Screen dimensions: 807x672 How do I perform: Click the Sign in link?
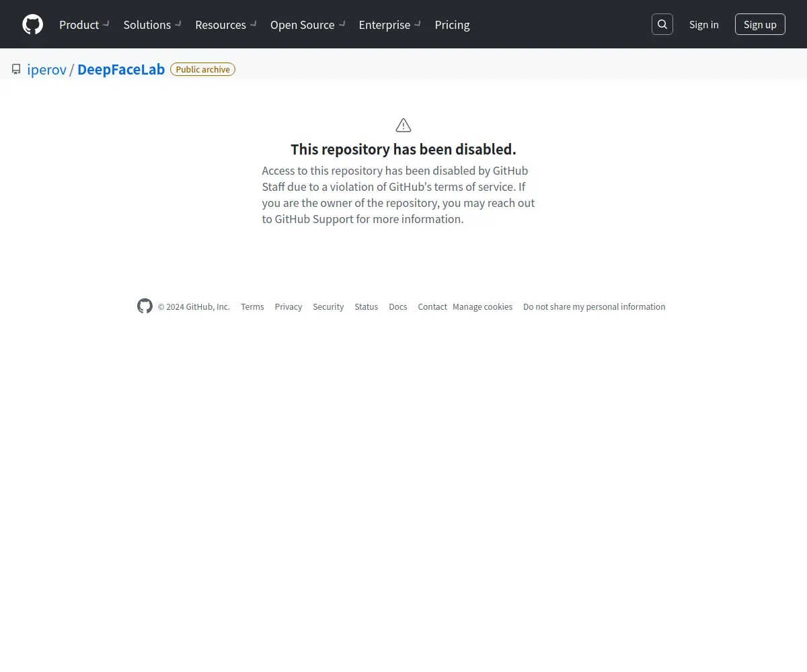tap(703, 24)
